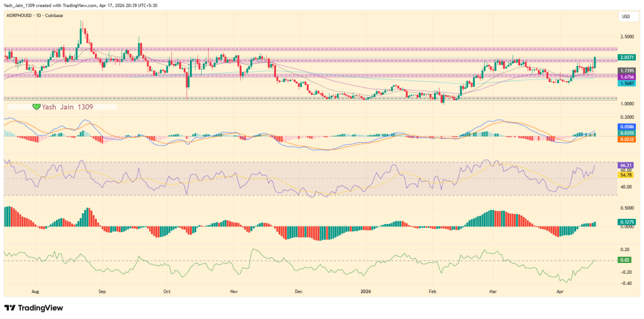Click the purple 1.6756 price label
Viewport: 644px width, 319px height.
click(626, 77)
